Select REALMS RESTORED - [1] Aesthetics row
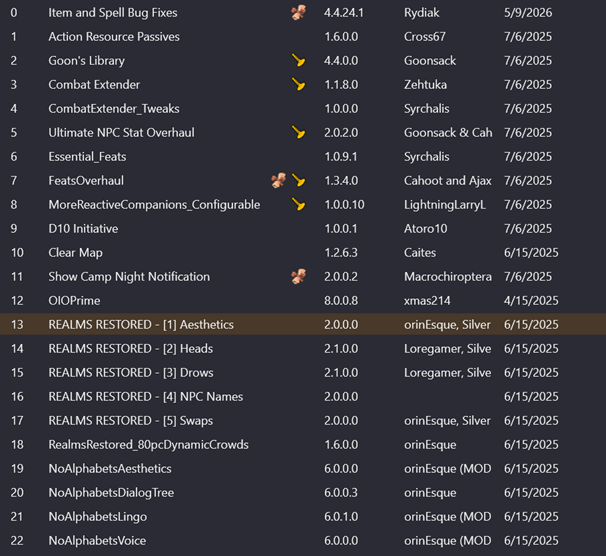The height and width of the screenshot is (556, 606). coord(303,324)
